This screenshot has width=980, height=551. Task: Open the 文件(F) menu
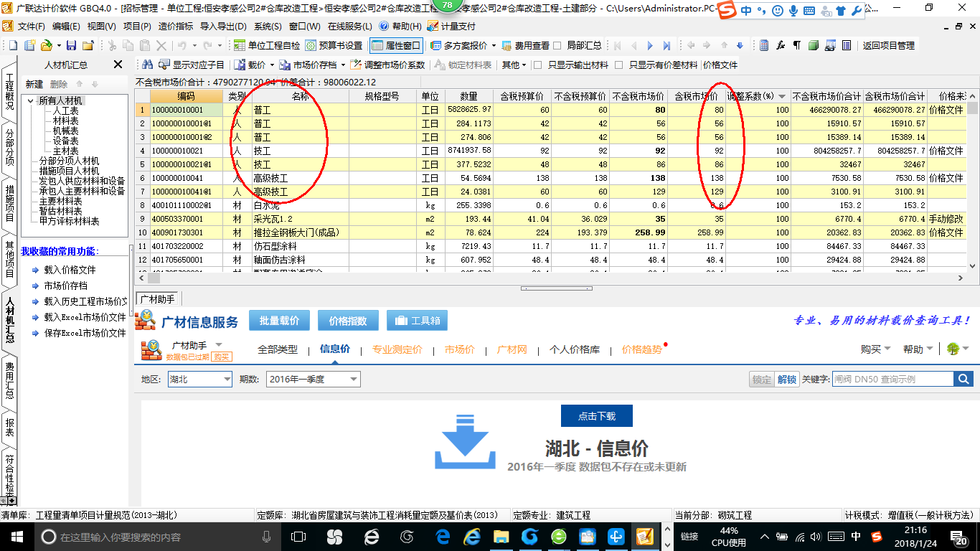pos(32,27)
